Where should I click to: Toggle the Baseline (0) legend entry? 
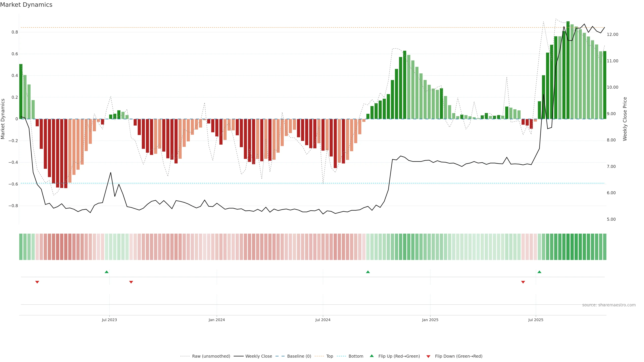tap(299, 356)
